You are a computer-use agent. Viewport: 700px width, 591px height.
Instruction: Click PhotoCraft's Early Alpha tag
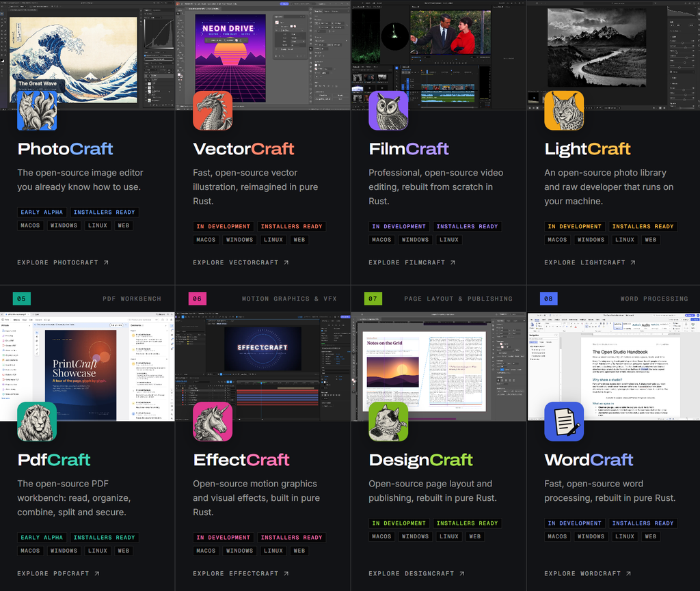(42, 212)
